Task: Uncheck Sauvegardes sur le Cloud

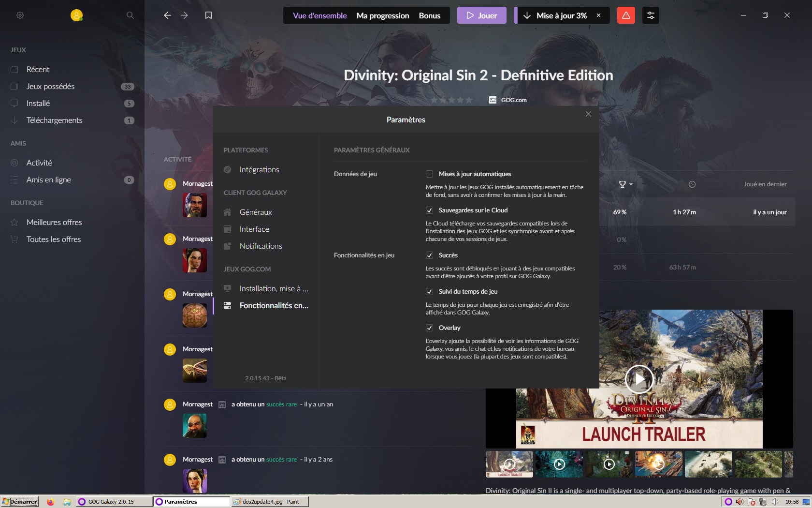Action: (x=429, y=210)
